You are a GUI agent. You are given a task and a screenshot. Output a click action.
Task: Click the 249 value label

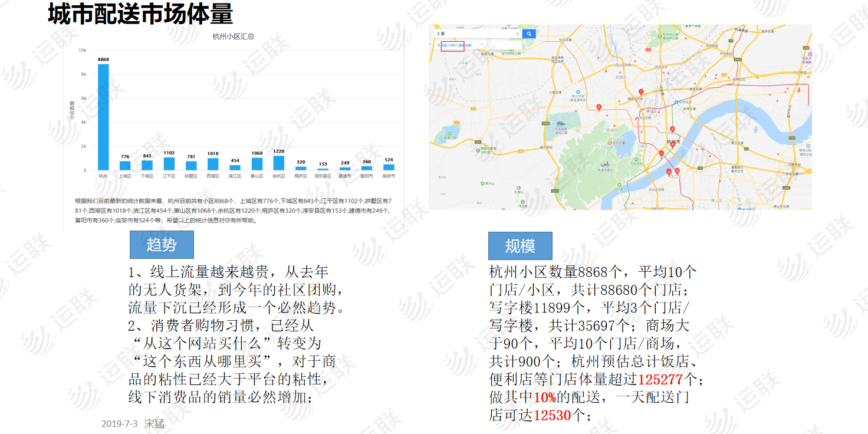345,163
